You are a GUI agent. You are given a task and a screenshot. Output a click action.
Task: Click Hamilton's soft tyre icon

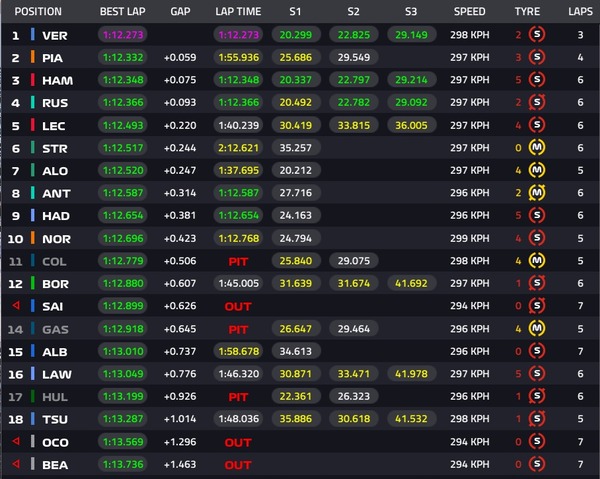coord(537,80)
